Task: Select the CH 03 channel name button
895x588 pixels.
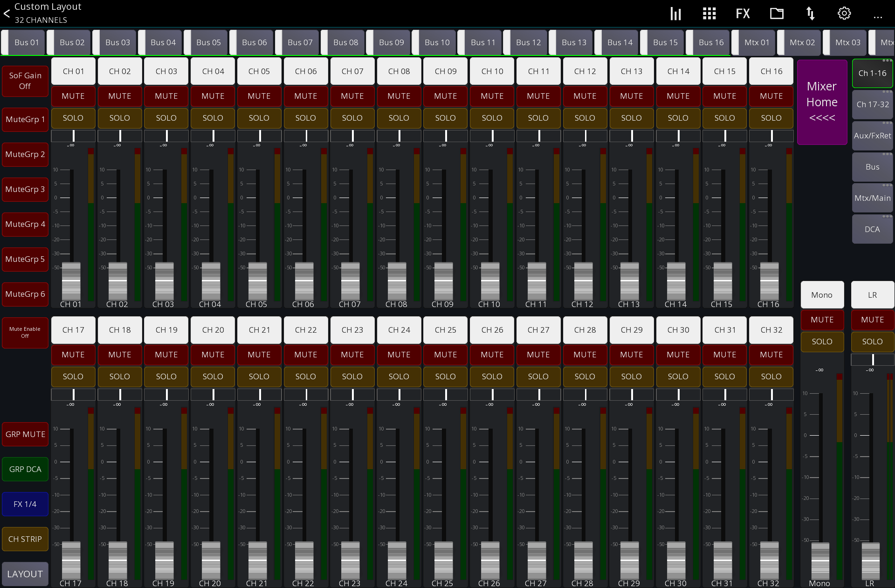Action: pyautogui.click(x=166, y=71)
